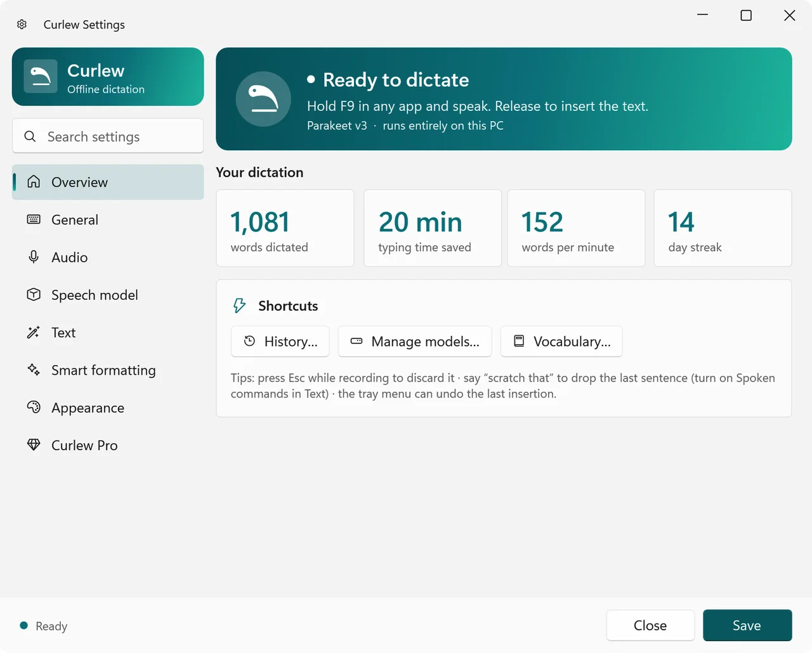Viewport: 812px width, 653px height.
Task: Click the home icon beside Overview
Action: (x=34, y=182)
